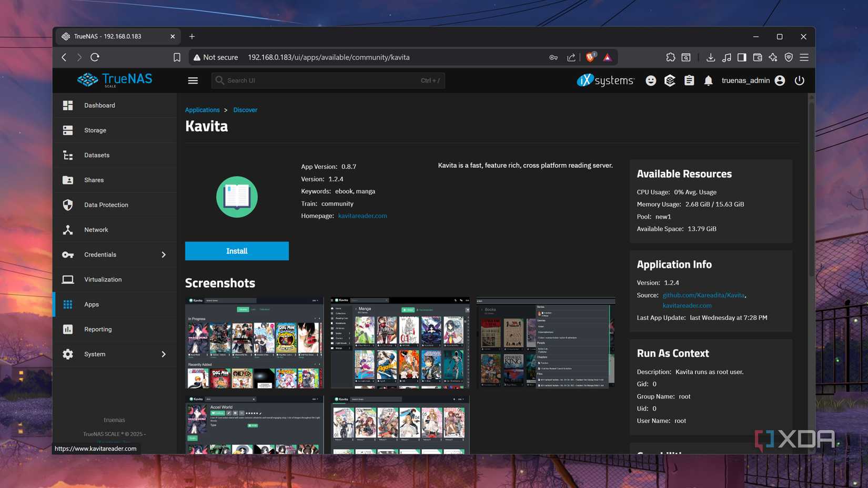Screen dimensions: 868x488
Task: Expand the System submenu arrow
Action: click(x=164, y=354)
